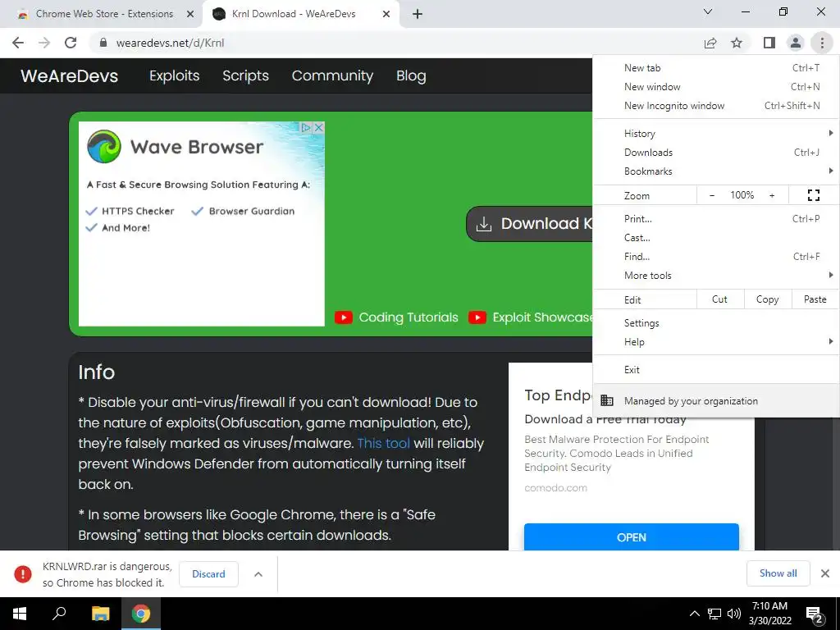Image resolution: width=840 pixels, height=630 pixels.
Task: Close the downloads bar with X
Action: click(x=825, y=573)
